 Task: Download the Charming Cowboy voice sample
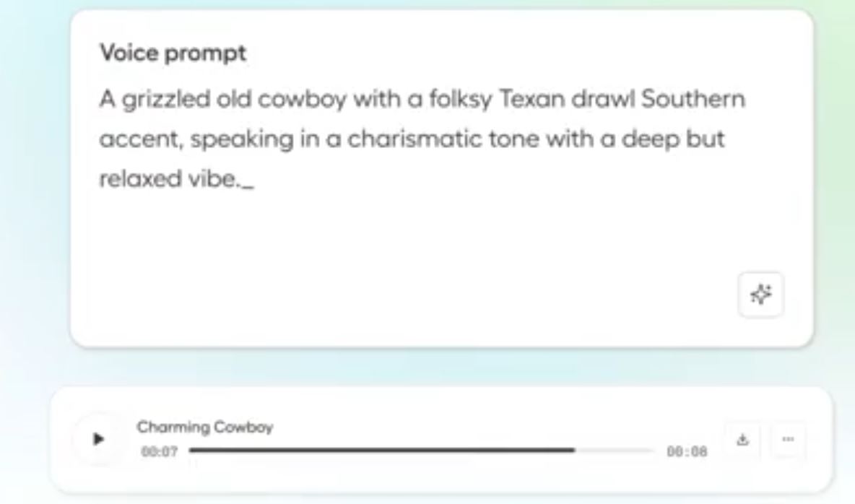click(742, 439)
